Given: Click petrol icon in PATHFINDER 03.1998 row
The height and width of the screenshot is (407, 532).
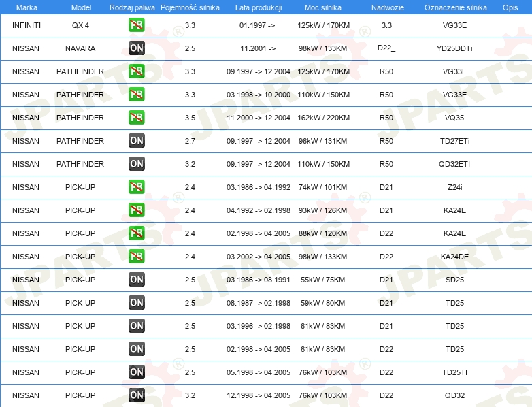Looking at the screenshot, I should [x=136, y=95].
